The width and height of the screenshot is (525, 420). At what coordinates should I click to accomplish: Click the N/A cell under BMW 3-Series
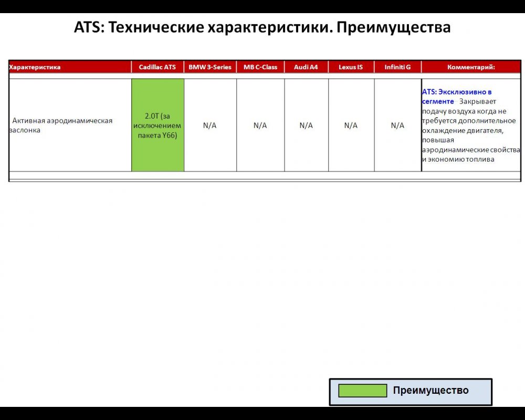211,125
